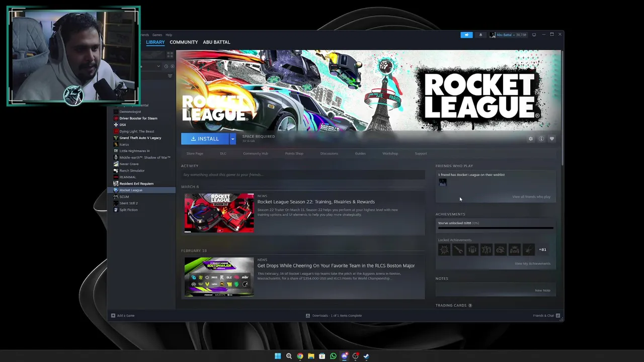Select SCUM in library list
This screenshot has height=362, width=644.
(124, 197)
